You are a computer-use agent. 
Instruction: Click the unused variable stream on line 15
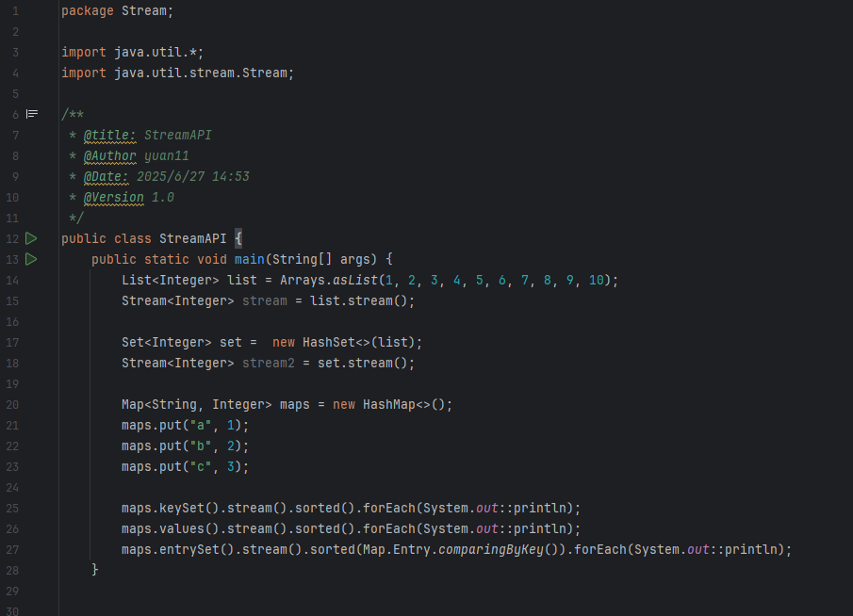(x=265, y=301)
